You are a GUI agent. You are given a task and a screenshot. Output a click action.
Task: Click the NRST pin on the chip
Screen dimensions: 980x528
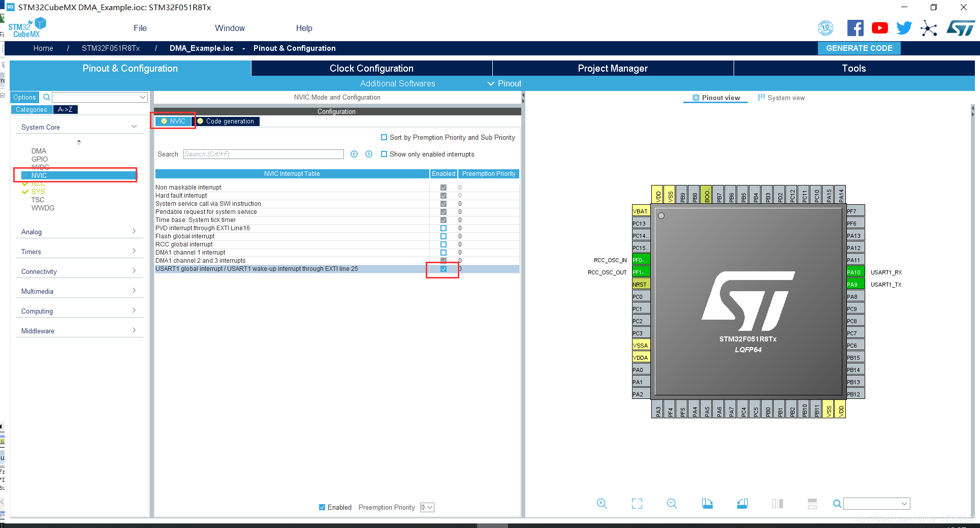tap(641, 285)
